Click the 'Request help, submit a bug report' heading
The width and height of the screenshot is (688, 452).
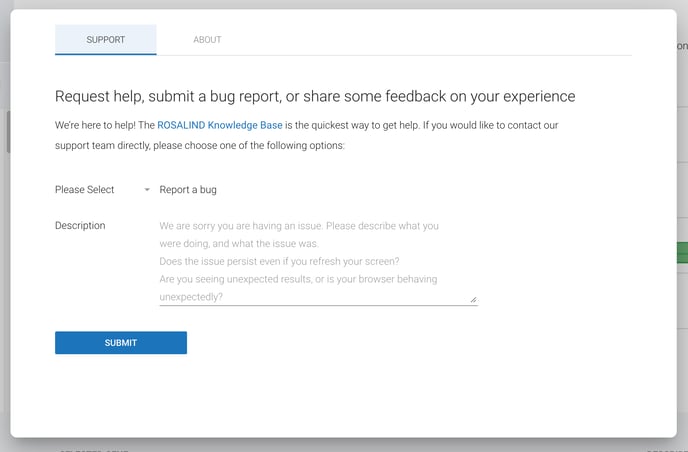coord(315,97)
